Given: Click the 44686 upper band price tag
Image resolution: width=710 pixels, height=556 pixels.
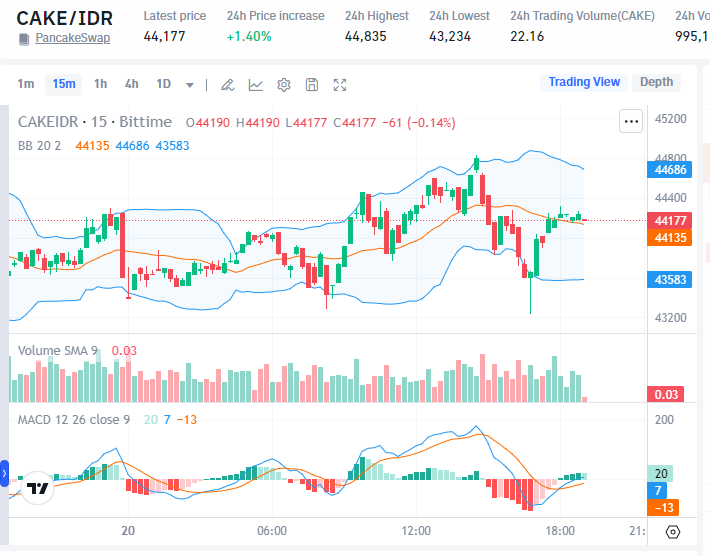Looking at the screenshot, I should coord(670,170).
